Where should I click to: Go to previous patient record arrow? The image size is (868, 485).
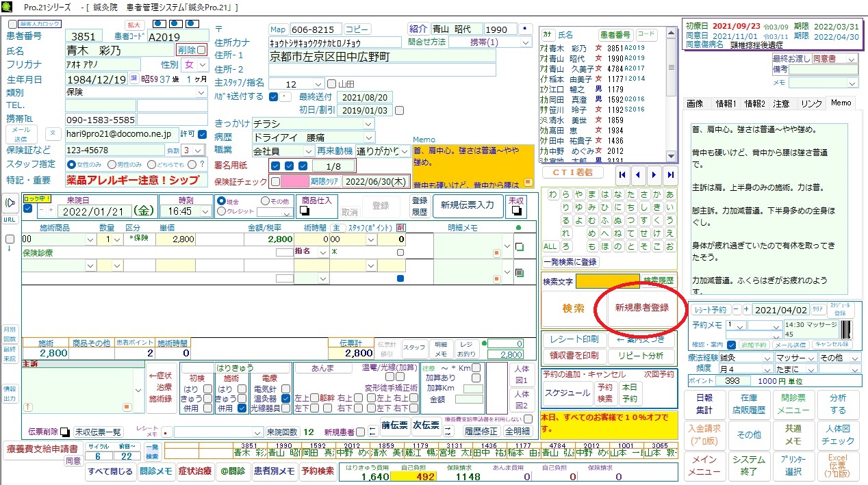[638, 174]
